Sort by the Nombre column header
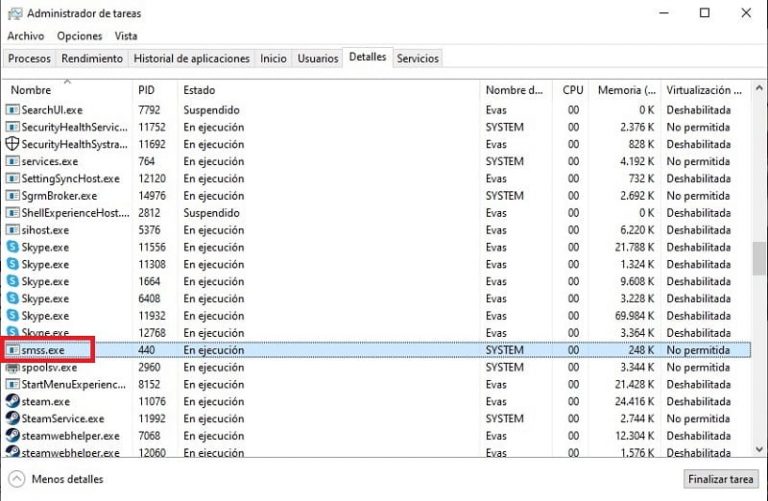This screenshot has width=768, height=501. point(31,90)
